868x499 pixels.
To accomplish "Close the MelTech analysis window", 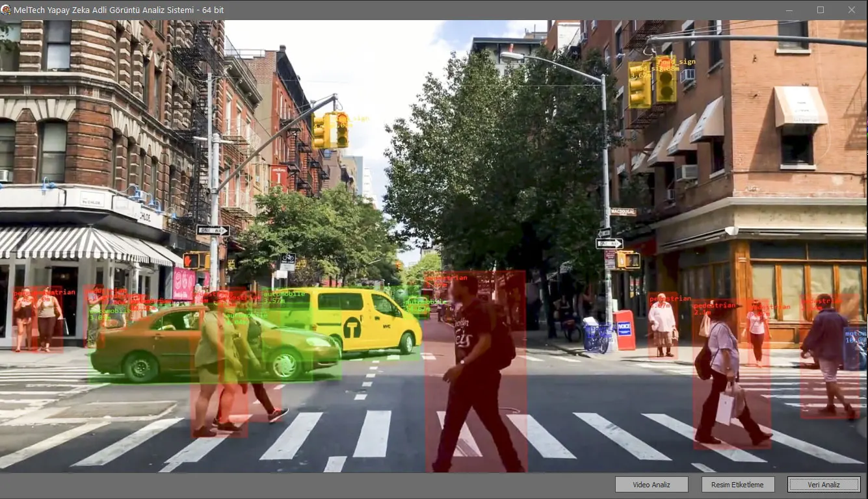I will [x=852, y=10].
